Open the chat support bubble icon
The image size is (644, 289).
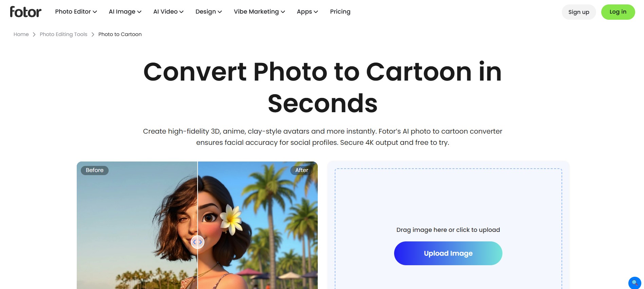[x=634, y=283]
